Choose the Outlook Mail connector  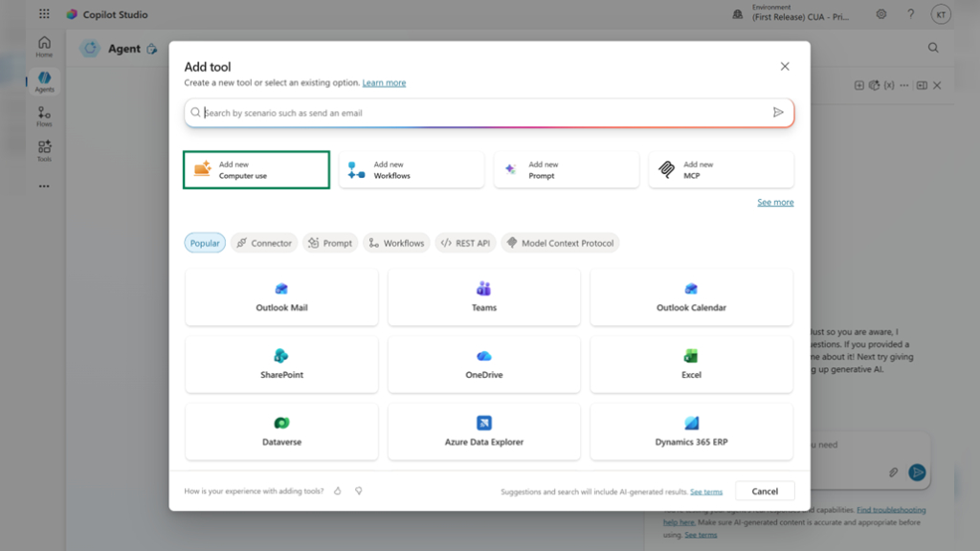point(282,298)
